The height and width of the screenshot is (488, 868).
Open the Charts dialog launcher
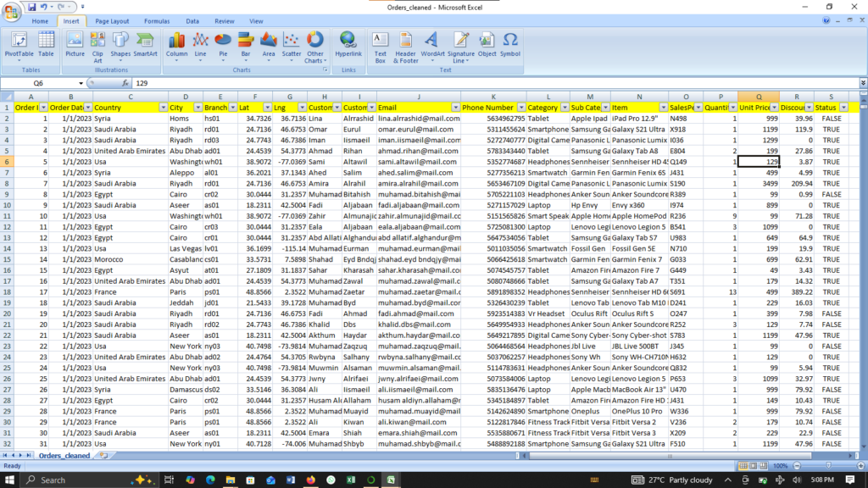(325, 70)
